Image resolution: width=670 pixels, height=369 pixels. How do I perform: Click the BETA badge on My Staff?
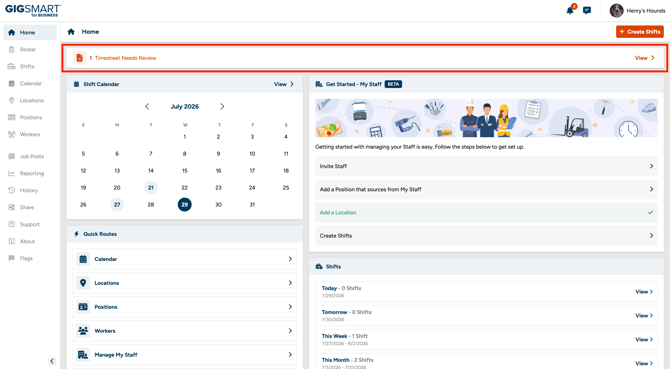click(x=393, y=84)
